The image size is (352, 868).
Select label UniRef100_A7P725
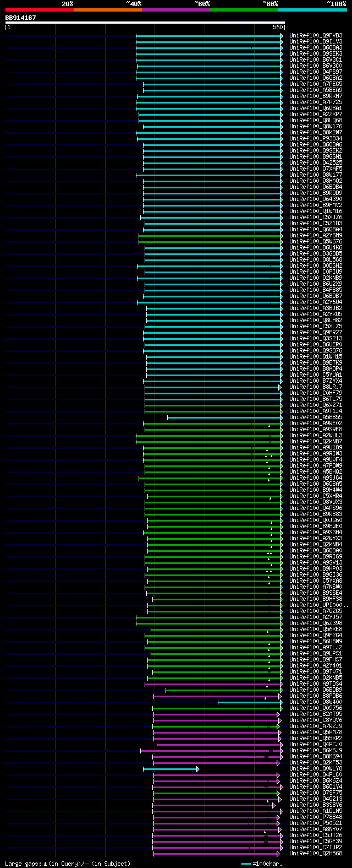tap(316, 102)
